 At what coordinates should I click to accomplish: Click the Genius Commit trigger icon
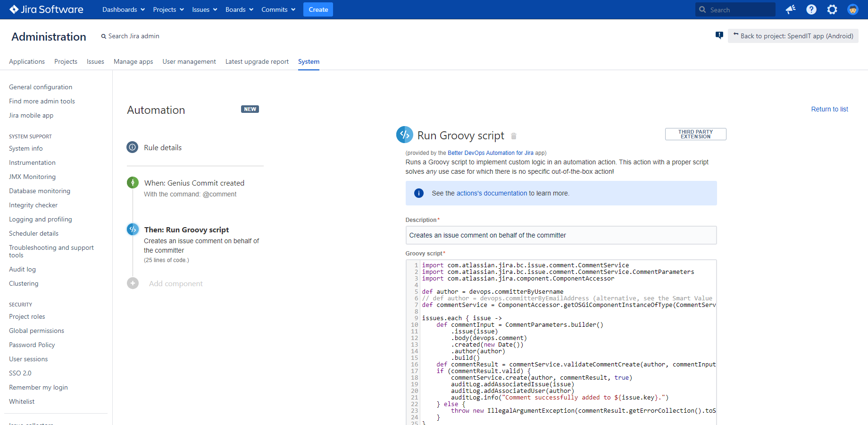133,183
